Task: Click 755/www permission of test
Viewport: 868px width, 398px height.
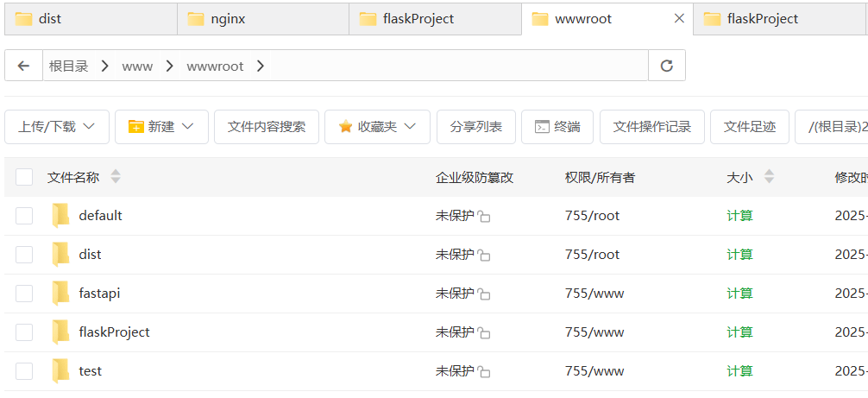Action: coord(594,370)
